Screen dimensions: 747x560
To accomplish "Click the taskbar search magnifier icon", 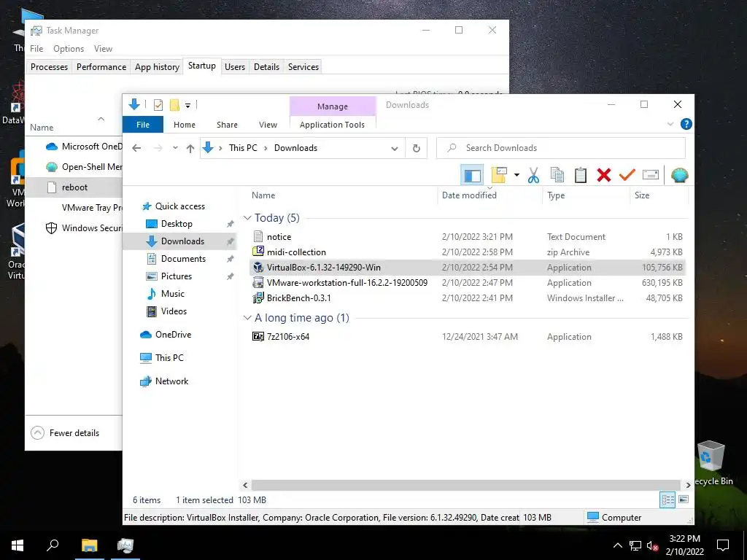I will pyautogui.click(x=53, y=545).
